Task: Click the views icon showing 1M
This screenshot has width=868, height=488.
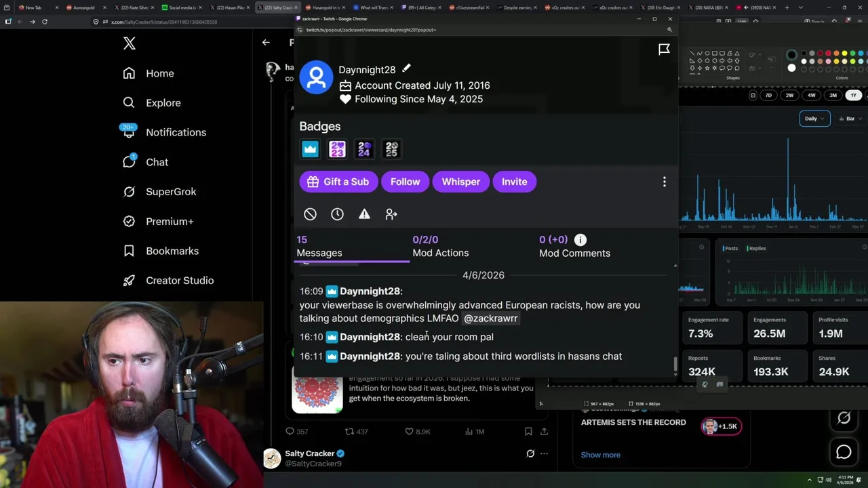Action: 469,432
